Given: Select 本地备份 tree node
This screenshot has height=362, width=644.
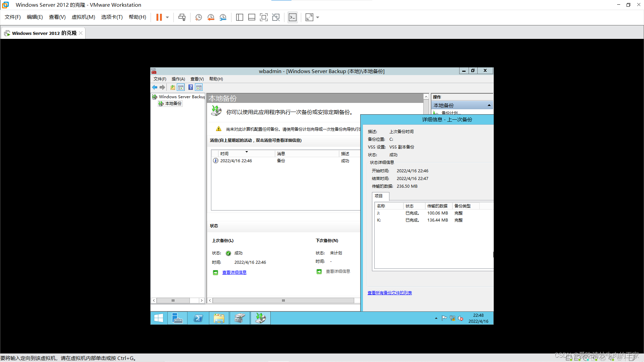Looking at the screenshot, I should [173, 104].
